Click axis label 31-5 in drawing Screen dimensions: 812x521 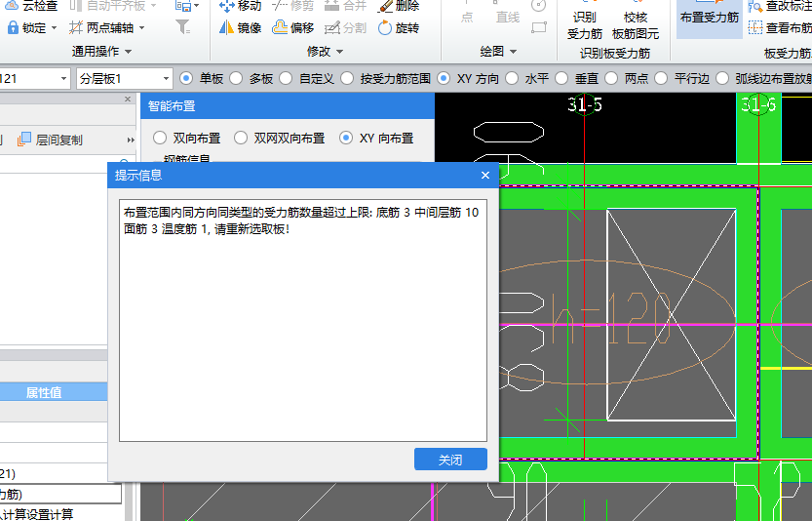[585, 104]
